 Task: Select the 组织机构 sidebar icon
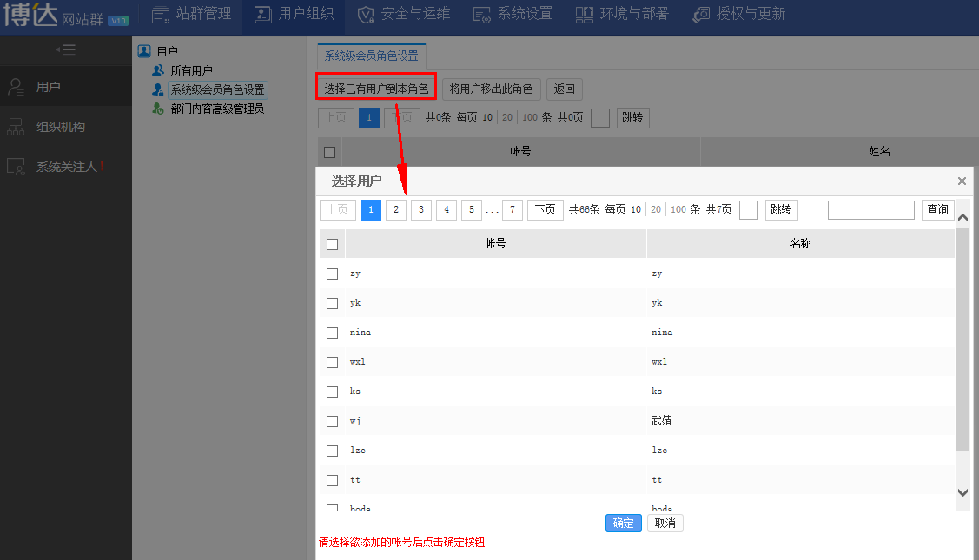point(16,127)
